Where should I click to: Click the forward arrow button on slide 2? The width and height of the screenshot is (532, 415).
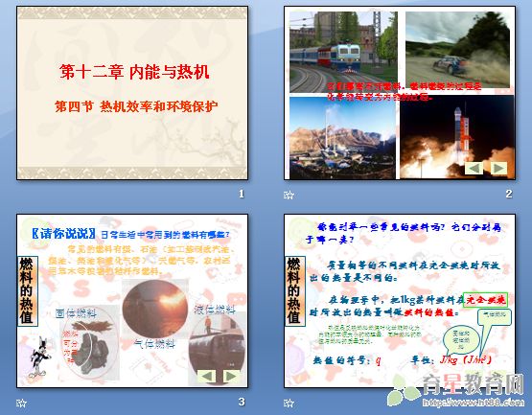pos(498,169)
